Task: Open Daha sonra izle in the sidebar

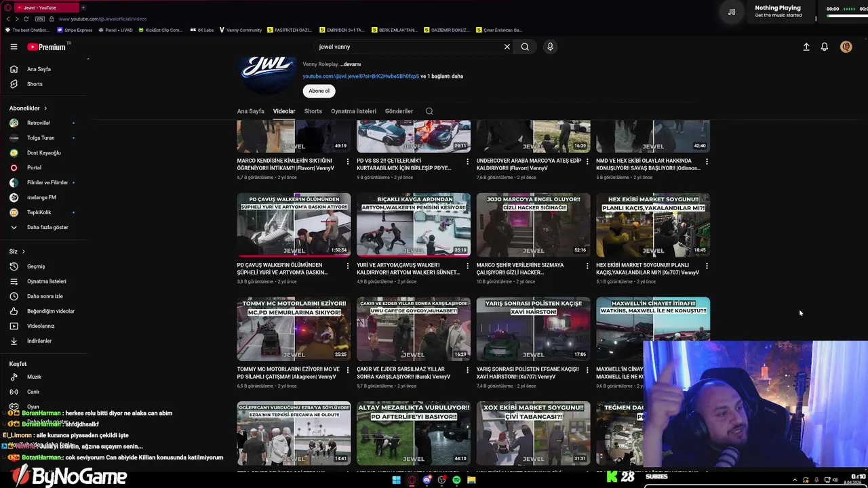Action: (x=44, y=296)
